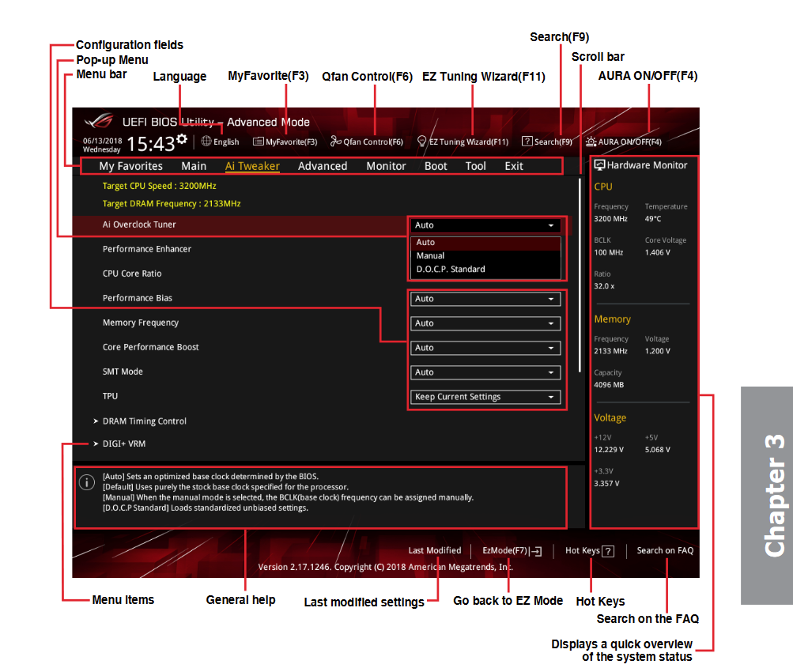The width and height of the screenshot is (793, 672).
Task: Click the Search question mark icon
Action: [527, 142]
